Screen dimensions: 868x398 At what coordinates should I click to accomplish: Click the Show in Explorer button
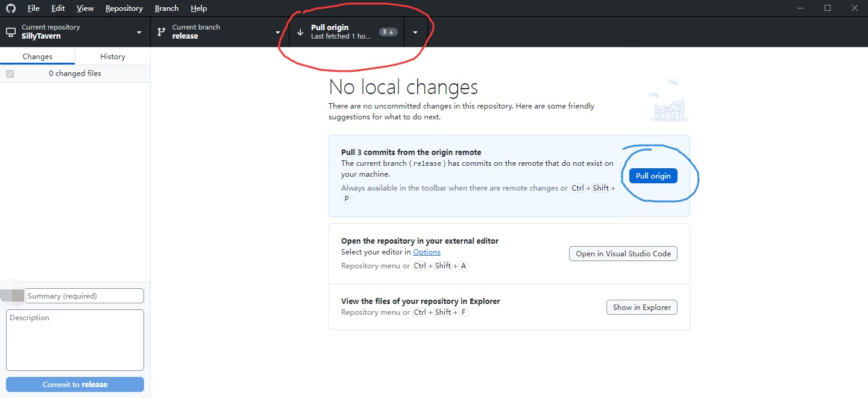642,307
